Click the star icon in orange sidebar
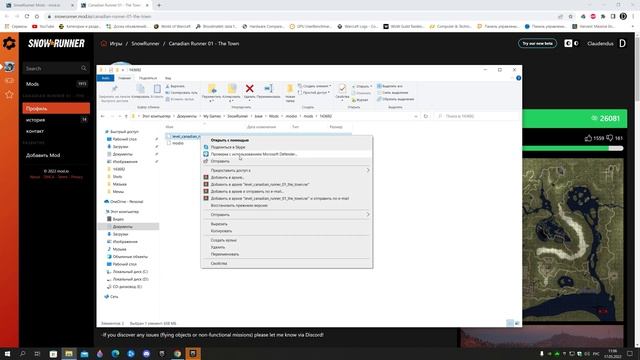This screenshot has width=640, height=360. pos(9,95)
